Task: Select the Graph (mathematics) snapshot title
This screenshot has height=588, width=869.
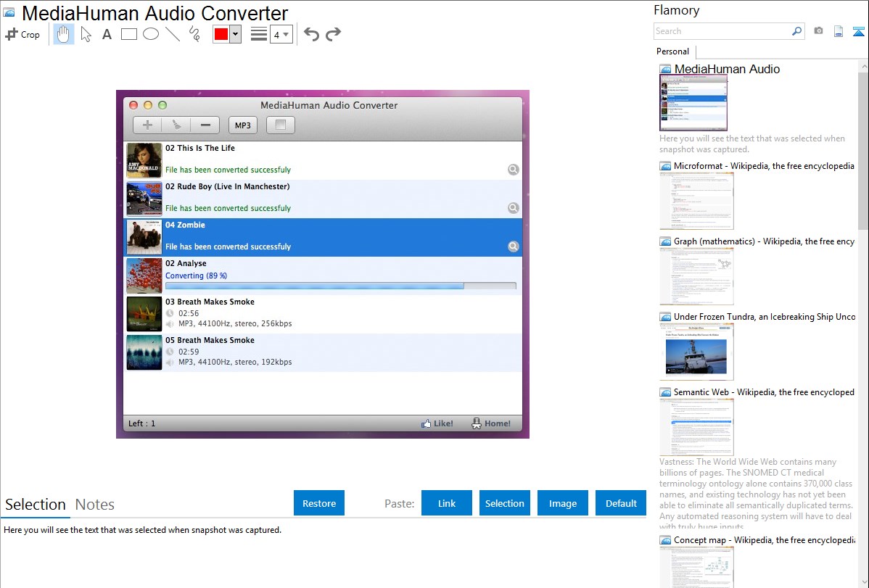Action: click(x=765, y=241)
